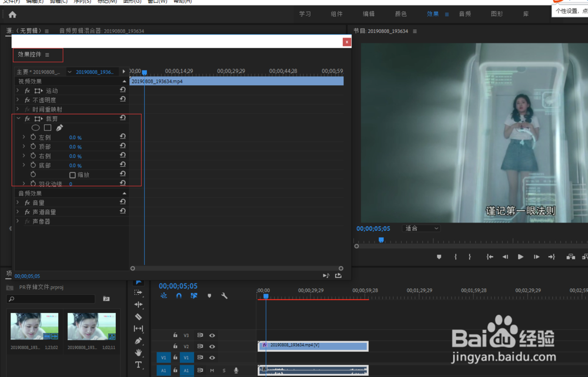Switch to 组件 workspace
Image resolution: width=588 pixels, height=377 pixels.
point(337,14)
